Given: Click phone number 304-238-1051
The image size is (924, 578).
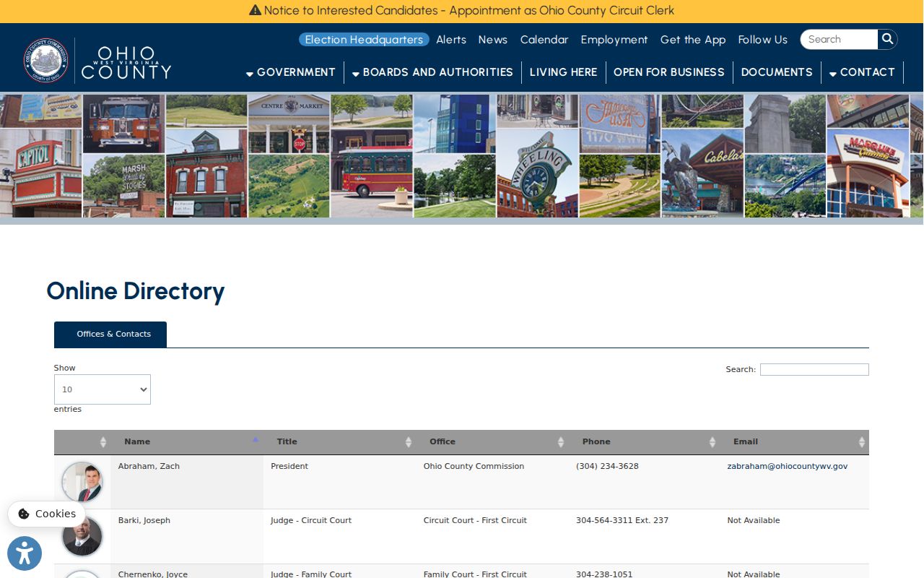Looking at the screenshot, I should click(604, 574).
